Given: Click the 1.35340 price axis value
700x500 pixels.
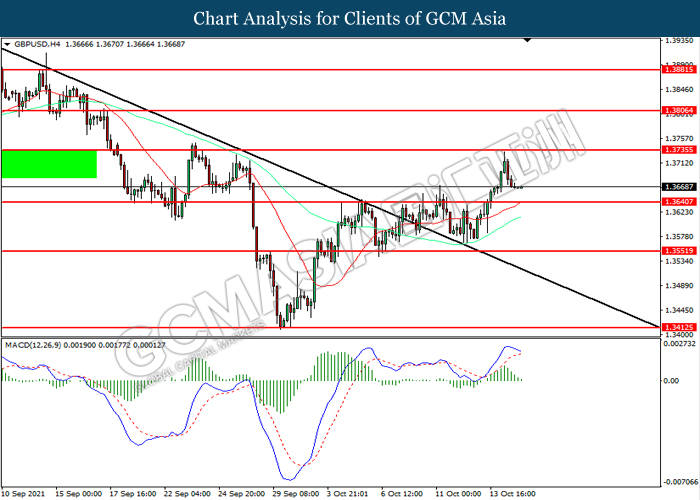Looking at the screenshot, I should (679, 261).
